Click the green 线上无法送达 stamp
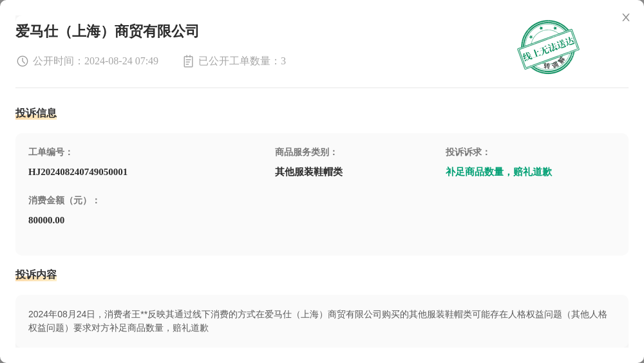644x363 pixels. (548, 47)
